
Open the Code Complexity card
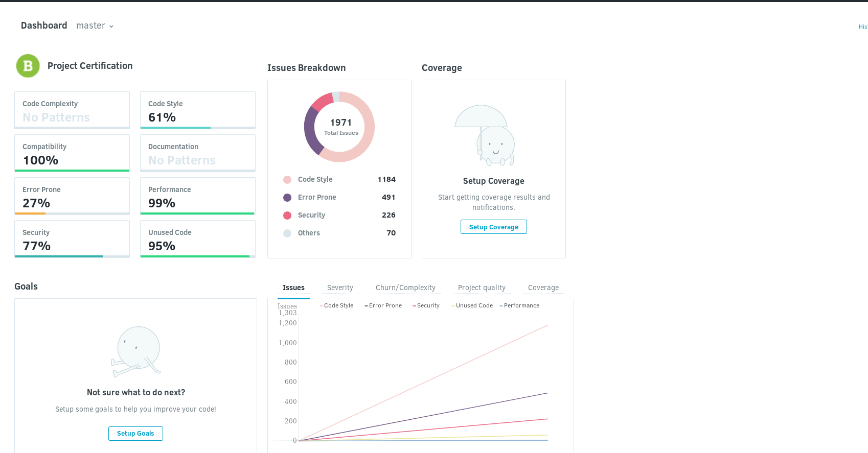[x=72, y=110]
